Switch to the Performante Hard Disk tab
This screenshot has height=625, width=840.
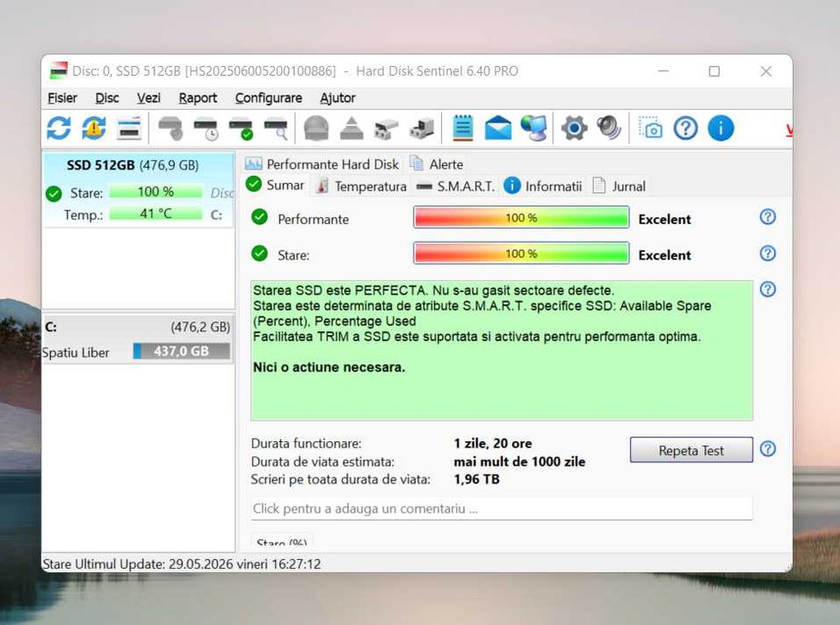click(x=322, y=164)
